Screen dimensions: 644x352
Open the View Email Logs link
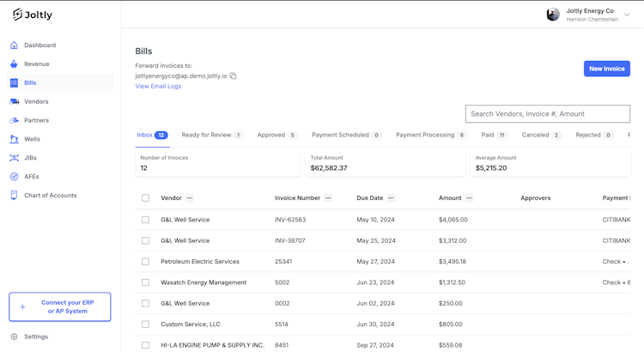pyautogui.click(x=158, y=87)
